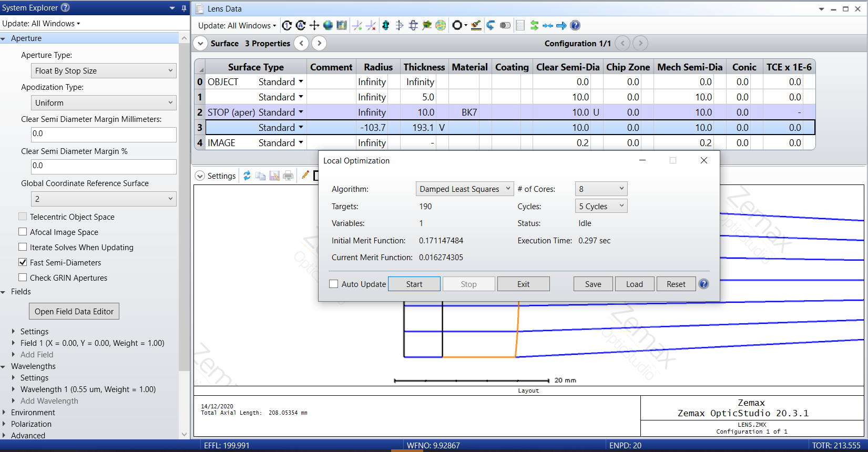The height and width of the screenshot is (452, 868).
Task: Click Clear Semi Diameter Margin Millimeters field
Action: [x=104, y=135]
